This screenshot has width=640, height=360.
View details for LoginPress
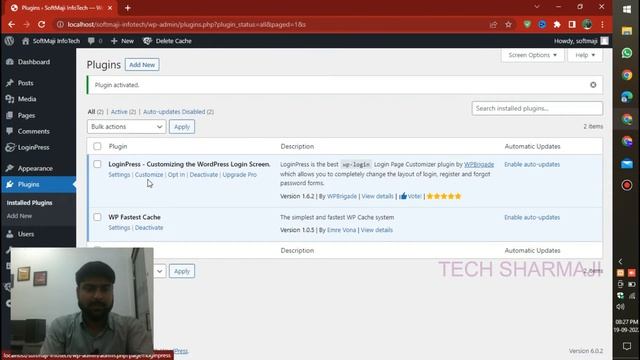click(x=378, y=196)
